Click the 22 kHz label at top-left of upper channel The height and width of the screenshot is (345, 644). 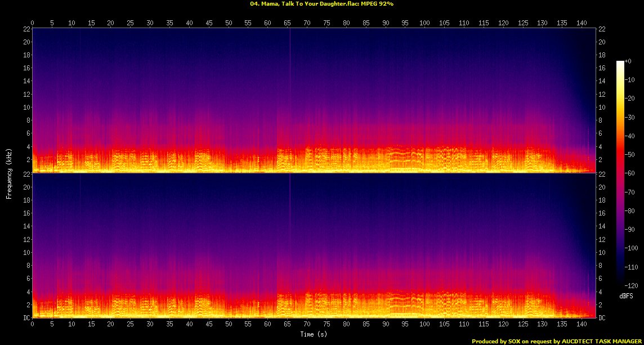click(26, 29)
